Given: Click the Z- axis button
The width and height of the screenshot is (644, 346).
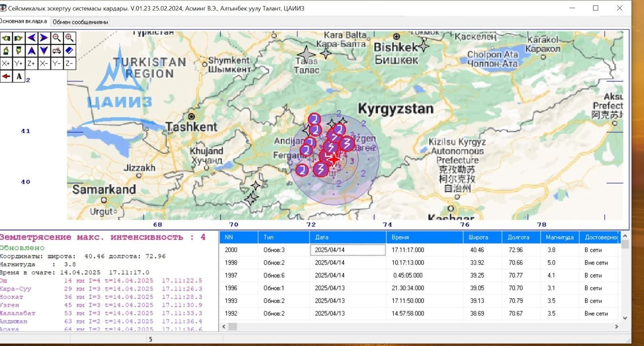Looking at the screenshot, I should (x=70, y=64).
